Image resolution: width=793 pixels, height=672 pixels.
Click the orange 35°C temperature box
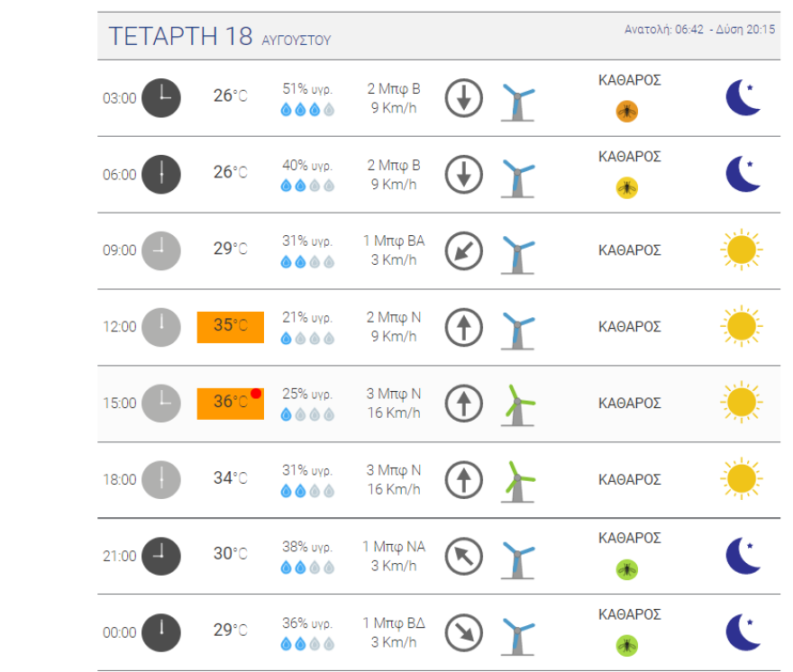(231, 327)
